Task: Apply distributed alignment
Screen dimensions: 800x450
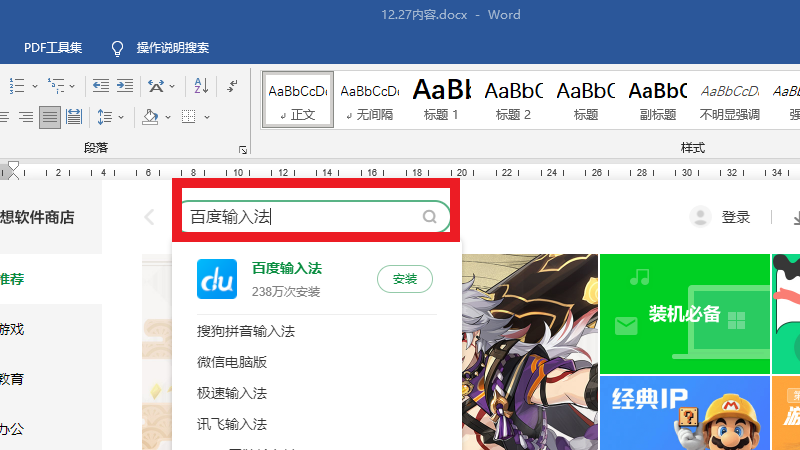Action: pos(74,117)
